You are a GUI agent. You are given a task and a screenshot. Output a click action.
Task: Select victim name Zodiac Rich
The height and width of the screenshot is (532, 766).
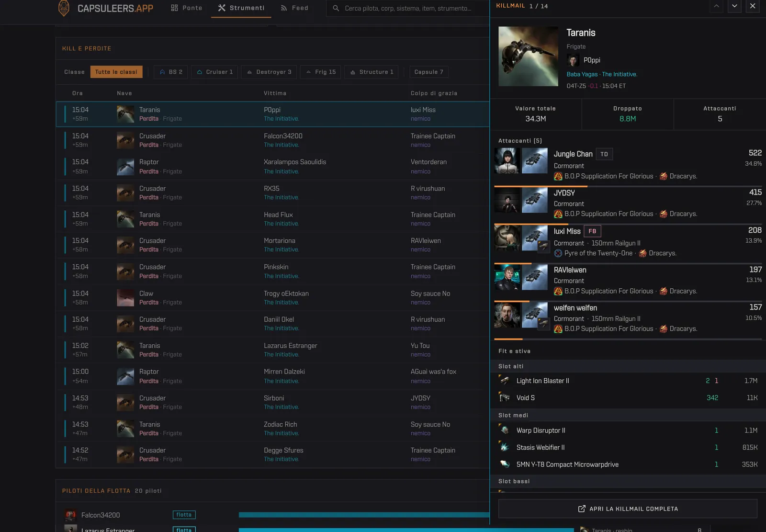pyautogui.click(x=280, y=424)
